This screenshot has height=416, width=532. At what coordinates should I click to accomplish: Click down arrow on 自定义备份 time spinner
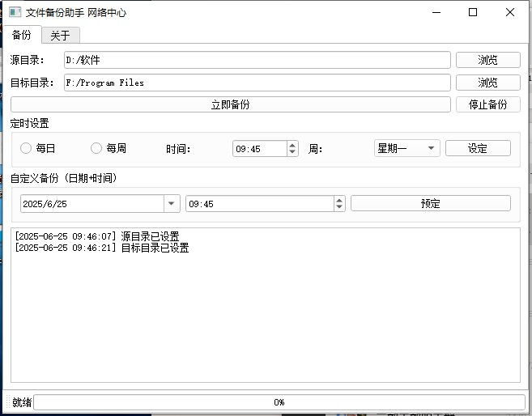click(339, 208)
